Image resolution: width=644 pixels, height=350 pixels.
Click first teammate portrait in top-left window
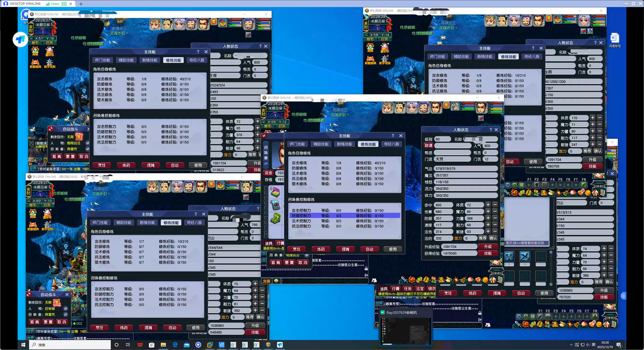[155, 24]
